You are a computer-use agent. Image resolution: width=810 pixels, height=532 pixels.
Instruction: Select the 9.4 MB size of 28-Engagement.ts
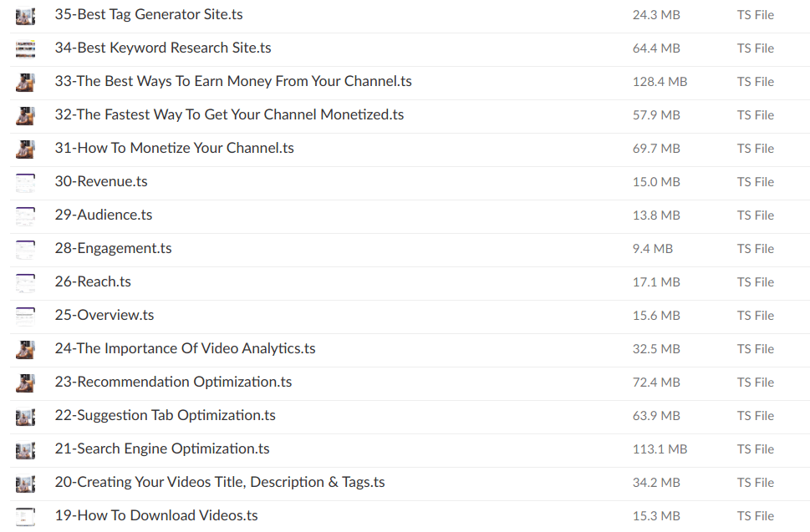pyautogui.click(x=651, y=248)
